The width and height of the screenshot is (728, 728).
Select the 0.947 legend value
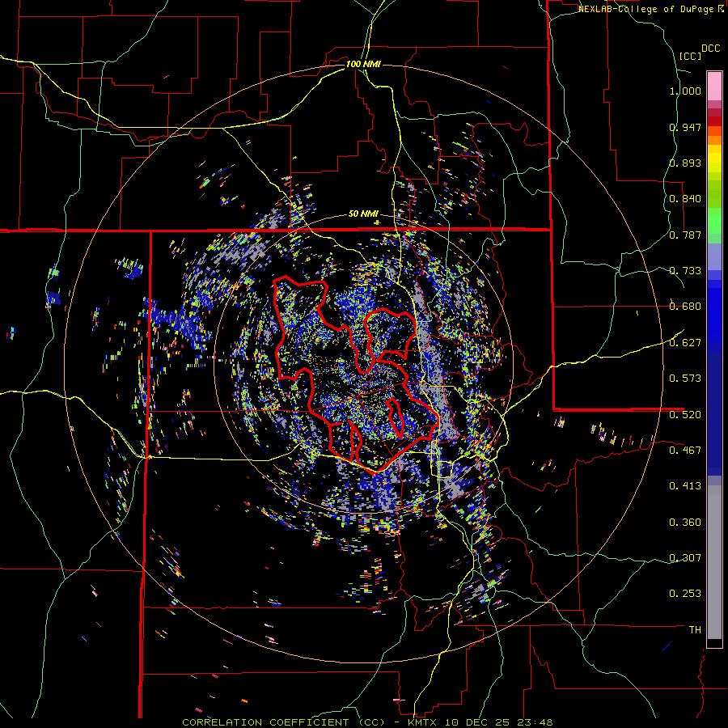pos(685,127)
